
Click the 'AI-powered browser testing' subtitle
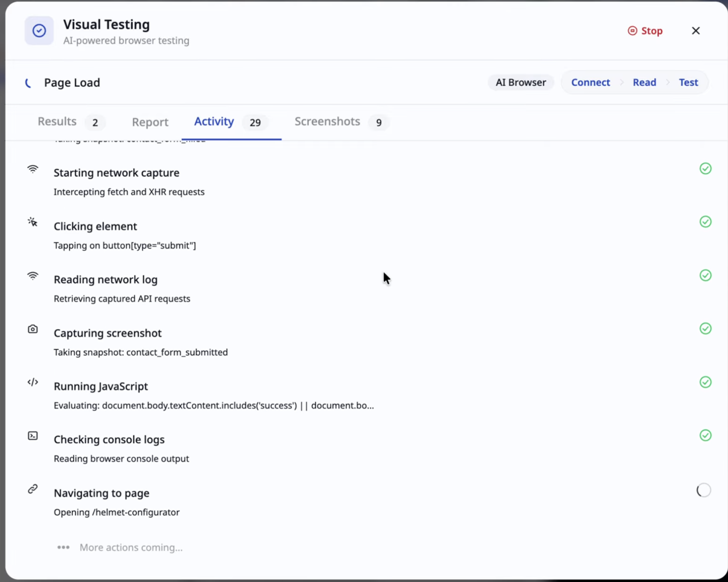coord(126,40)
